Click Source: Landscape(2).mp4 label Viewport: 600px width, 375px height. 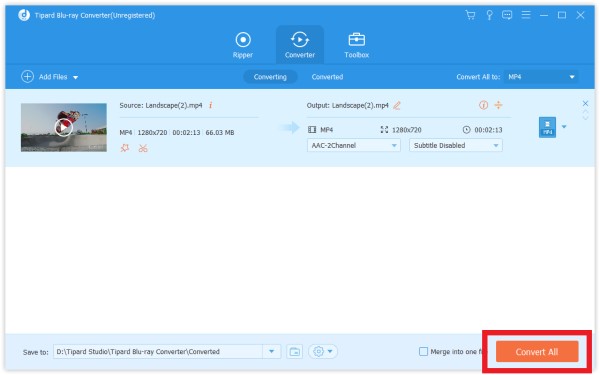pyautogui.click(x=161, y=105)
